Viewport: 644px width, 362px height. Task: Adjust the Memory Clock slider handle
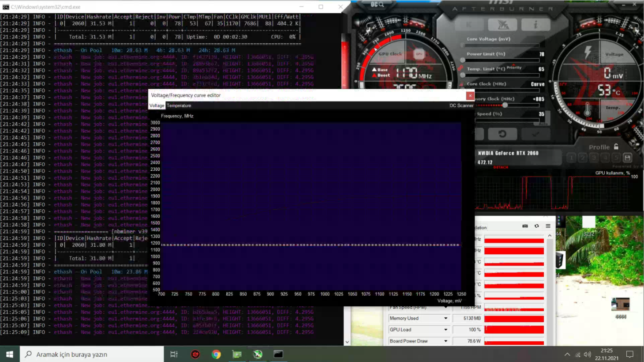(505, 105)
